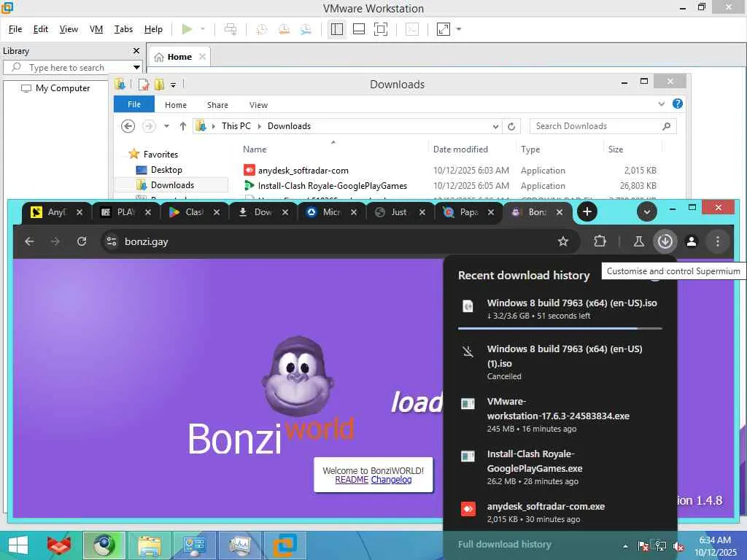The width and height of the screenshot is (747, 560).
Task: Open the recent locations dropdown in Explorer
Action: (x=166, y=126)
